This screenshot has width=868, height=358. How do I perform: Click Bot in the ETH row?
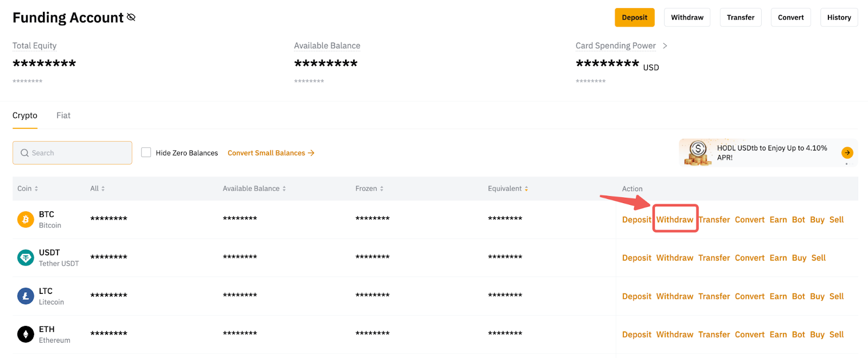coord(798,335)
